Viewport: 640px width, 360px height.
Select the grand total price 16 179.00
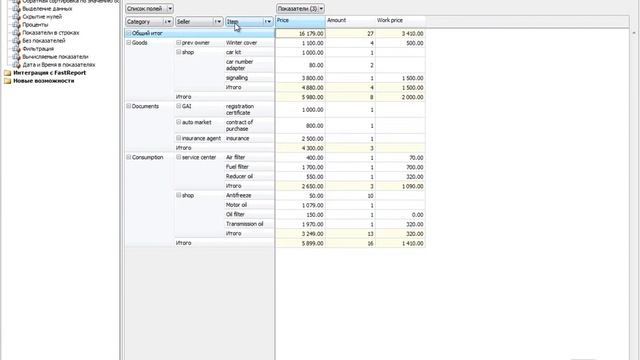pyautogui.click(x=300, y=33)
